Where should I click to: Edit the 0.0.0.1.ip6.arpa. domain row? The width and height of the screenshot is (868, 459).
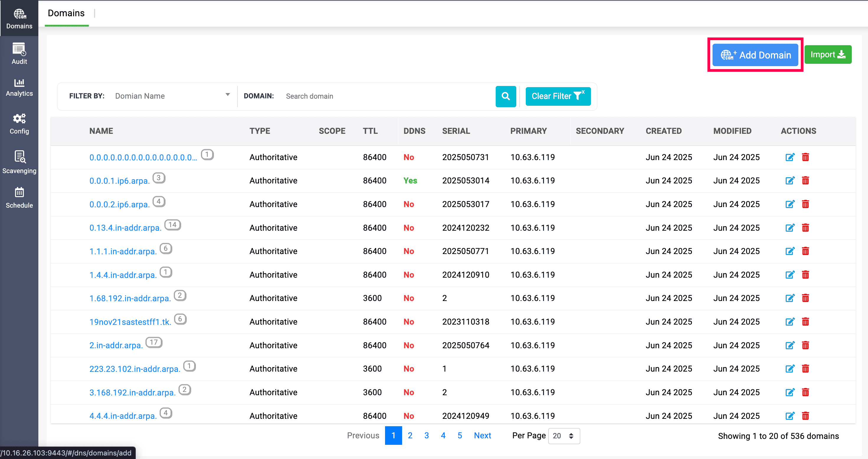[x=790, y=180]
